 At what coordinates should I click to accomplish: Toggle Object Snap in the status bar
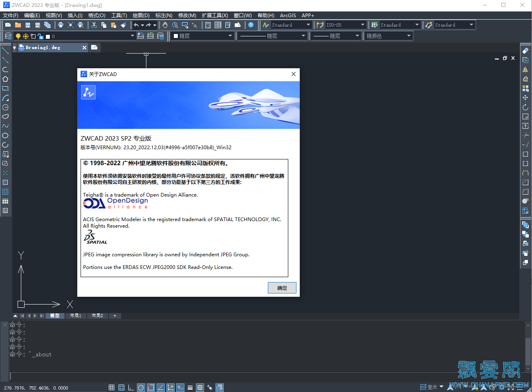click(x=151, y=388)
